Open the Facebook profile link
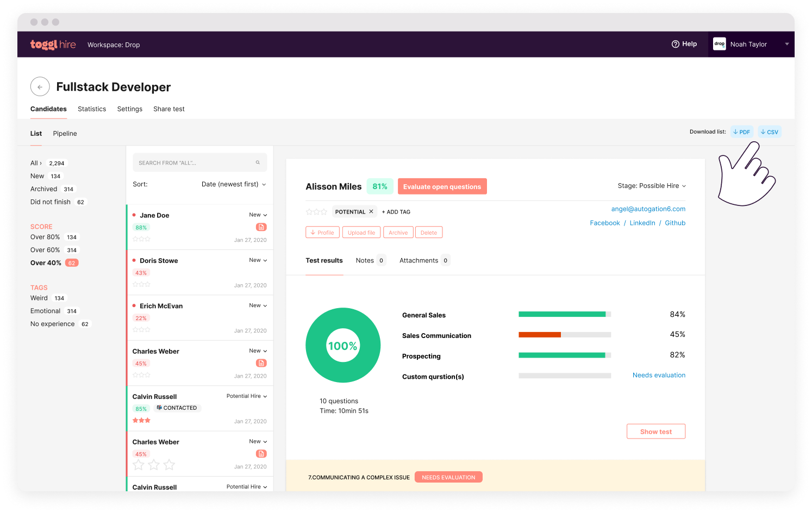The image size is (812, 513). pos(605,223)
